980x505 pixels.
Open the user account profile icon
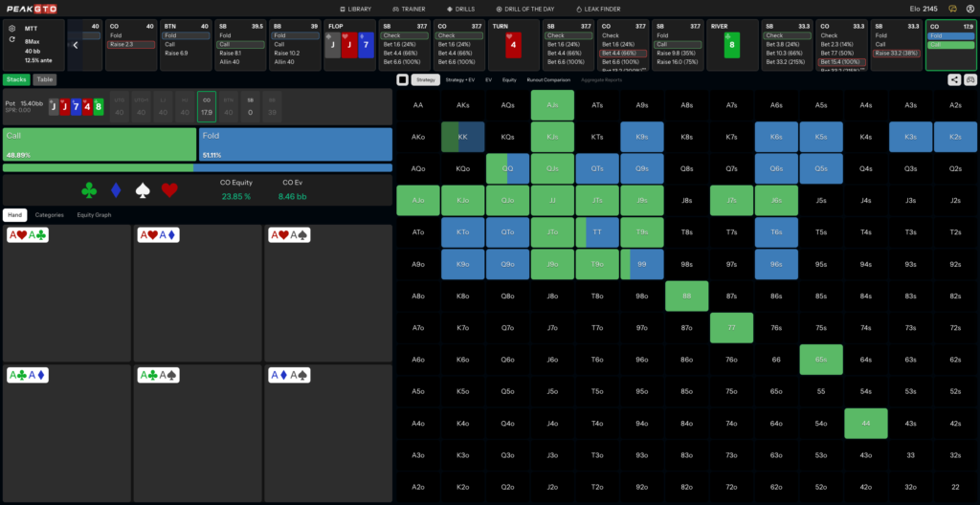(x=970, y=9)
